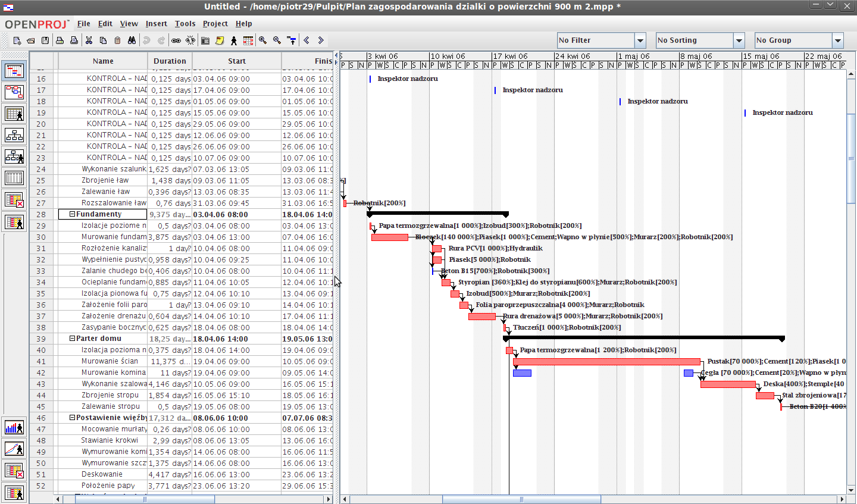The height and width of the screenshot is (504, 857).
Task: Go forward with right arrow toolbar icon
Action: 321,40
